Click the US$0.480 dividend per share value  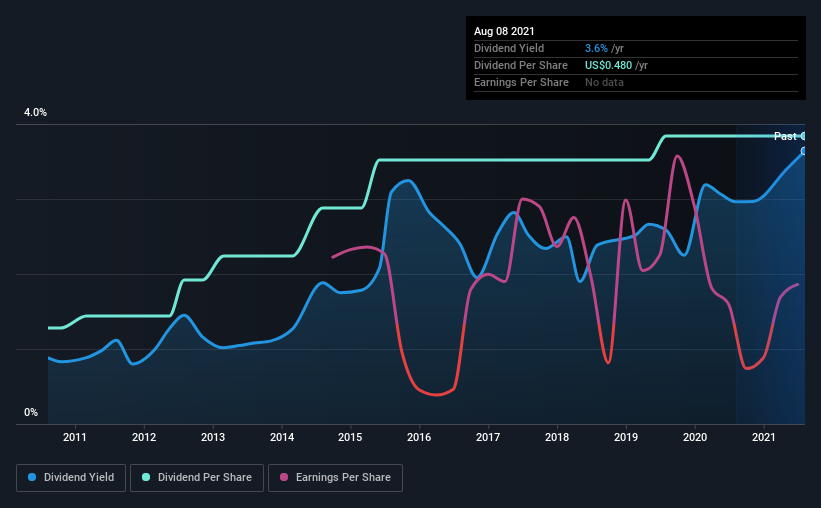608,65
